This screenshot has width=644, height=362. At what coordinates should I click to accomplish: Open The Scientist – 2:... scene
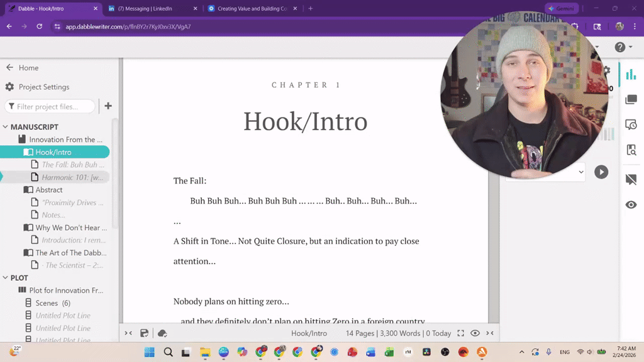pos(68,265)
